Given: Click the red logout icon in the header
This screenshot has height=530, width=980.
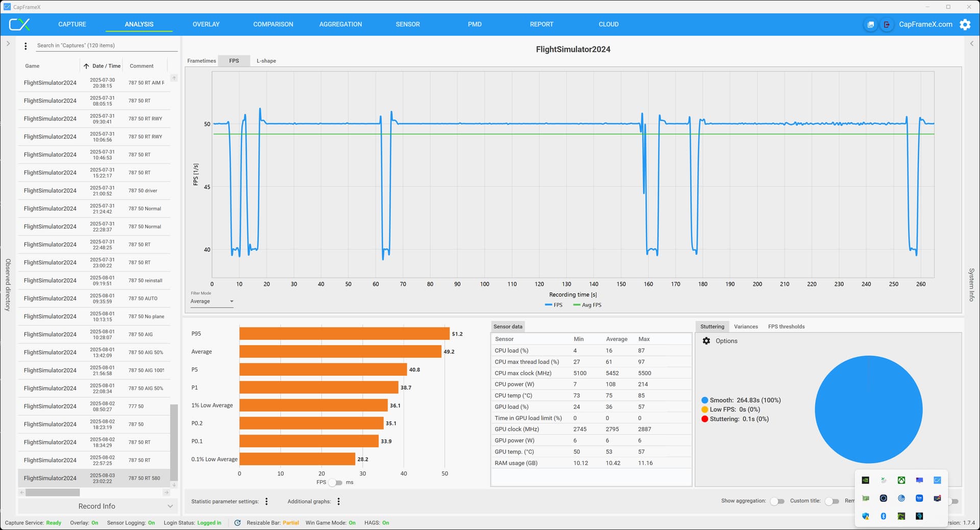Looking at the screenshot, I should click(x=887, y=25).
